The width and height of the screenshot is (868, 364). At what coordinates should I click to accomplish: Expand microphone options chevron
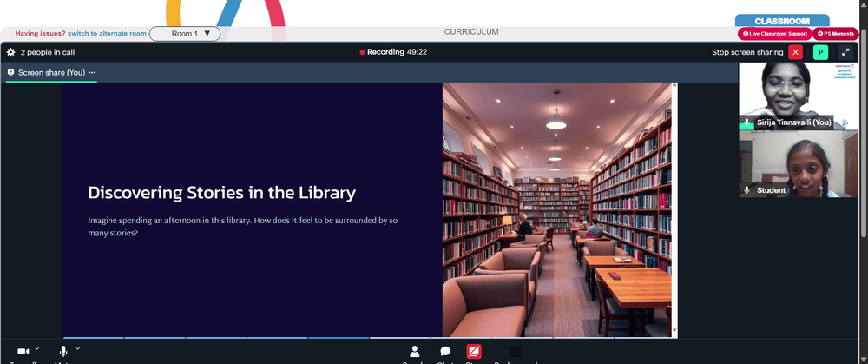tap(77, 348)
